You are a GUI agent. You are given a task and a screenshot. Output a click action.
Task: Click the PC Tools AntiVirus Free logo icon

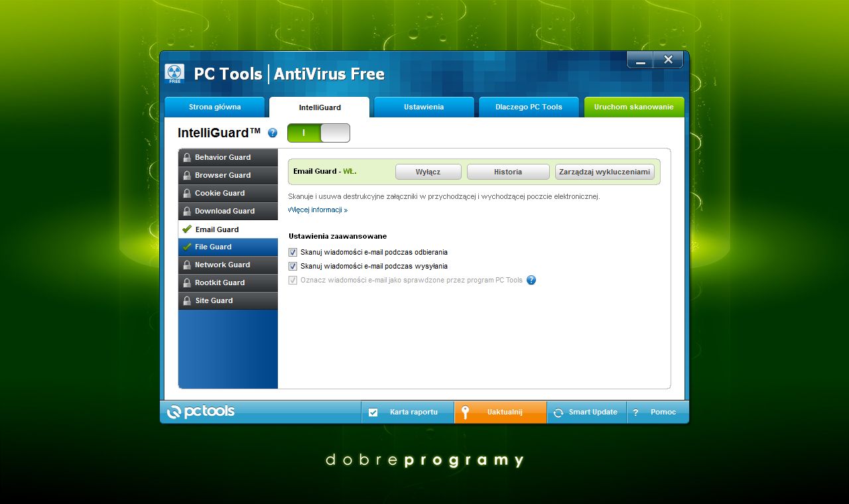point(174,74)
